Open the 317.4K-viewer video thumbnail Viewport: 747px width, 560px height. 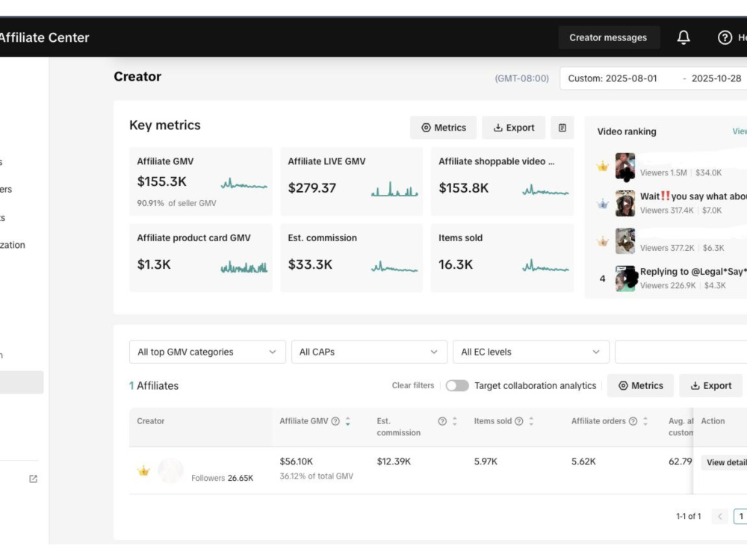click(x=625, y=203)
